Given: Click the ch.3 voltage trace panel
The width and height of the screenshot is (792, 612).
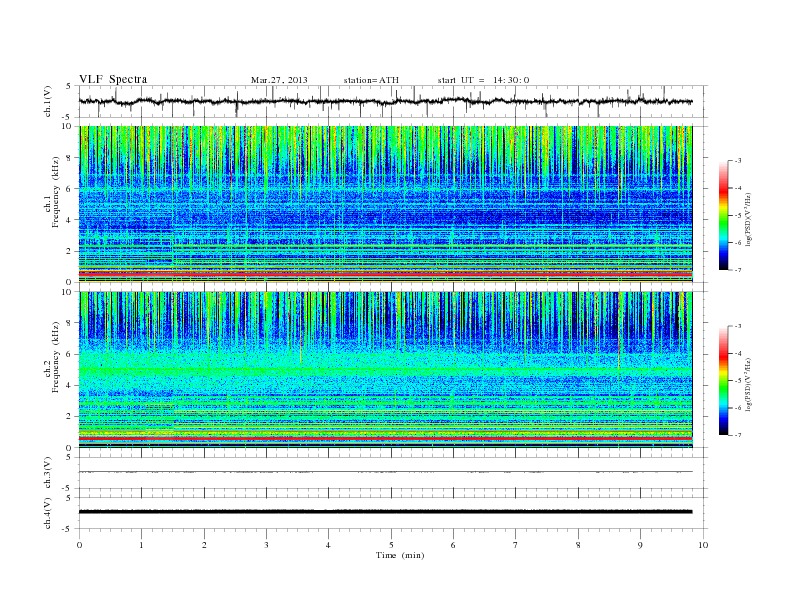Looking at the screenshot, I should point(392,473).
